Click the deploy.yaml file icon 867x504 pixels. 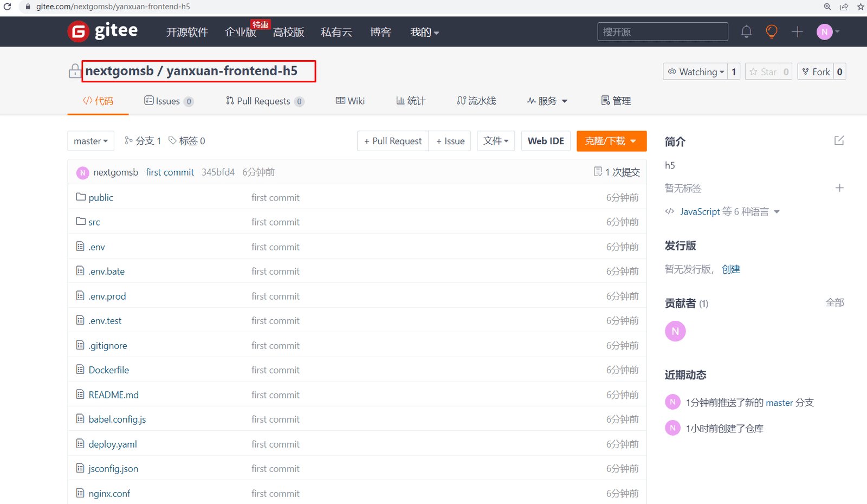click(80, 443)
